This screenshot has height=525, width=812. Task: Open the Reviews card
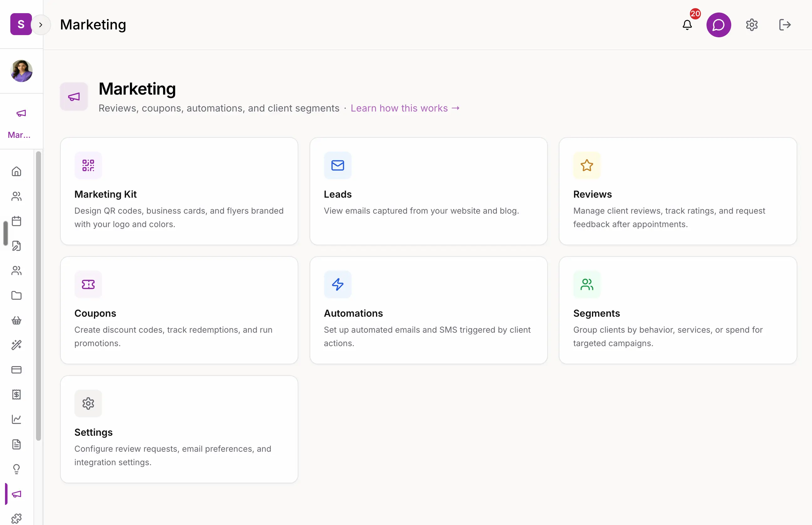678,191
